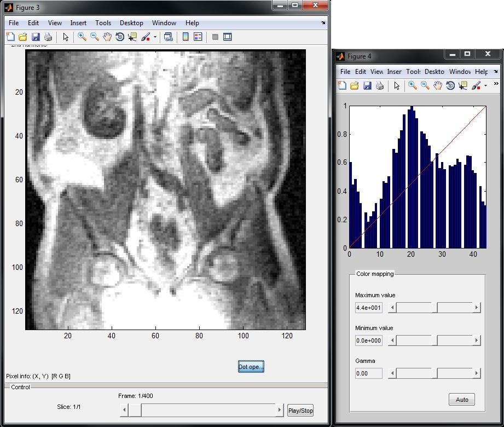Click the Auto color mapping button
The image size is (504, 427).
coord(462,399)
